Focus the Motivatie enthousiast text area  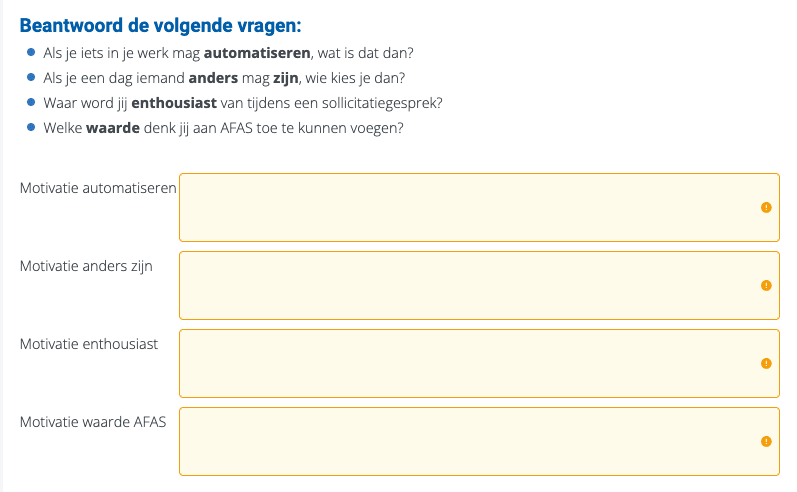470,363
